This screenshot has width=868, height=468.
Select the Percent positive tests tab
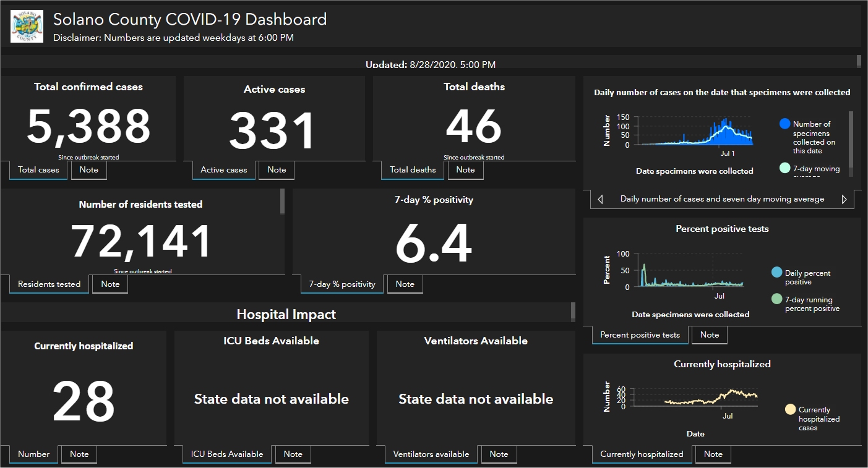click(x=640, y=335)
